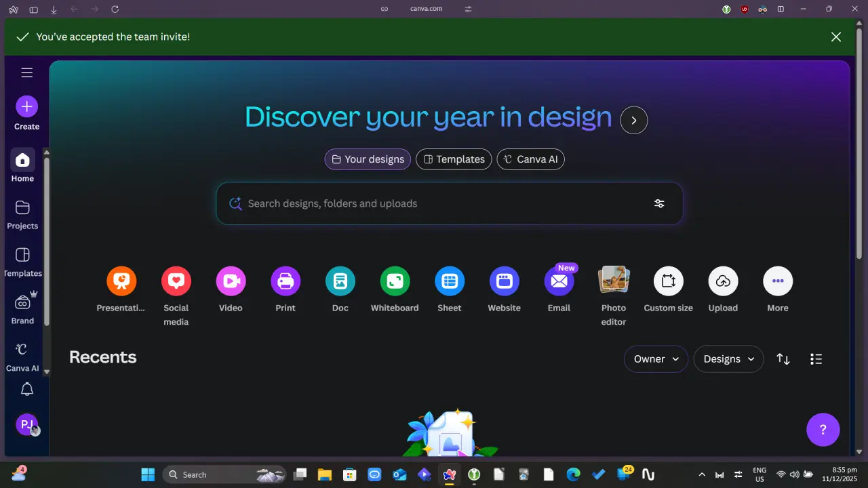Screen dimensions: 868x488
Task: Open the purple help button
Action: pyautogui.click(x=823, y=430)
